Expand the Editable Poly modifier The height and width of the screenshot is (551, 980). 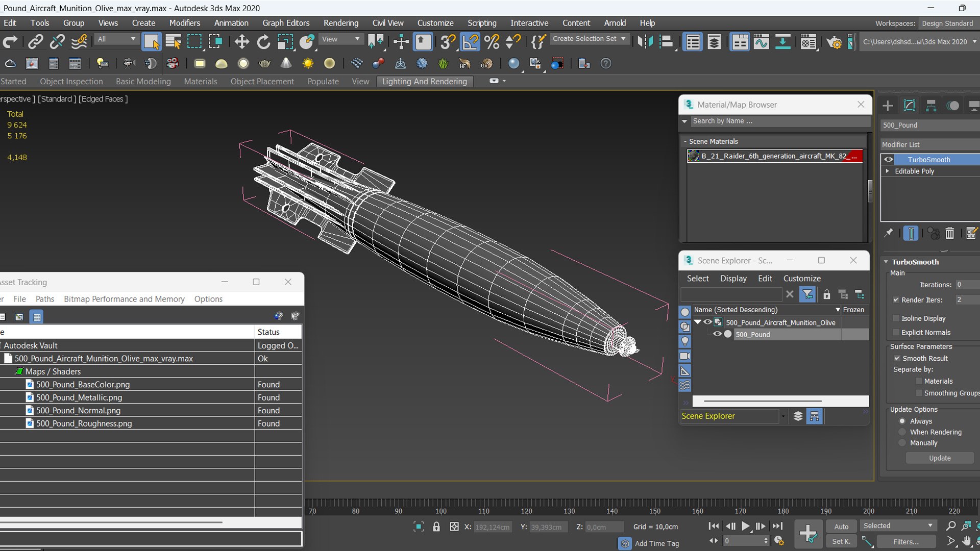(x=888, y=171)
